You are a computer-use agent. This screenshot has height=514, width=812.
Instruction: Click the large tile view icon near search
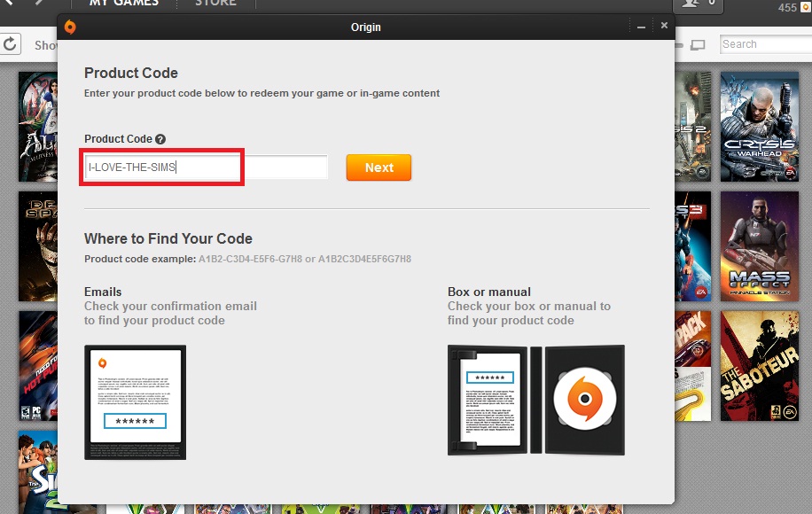point(698,45)
